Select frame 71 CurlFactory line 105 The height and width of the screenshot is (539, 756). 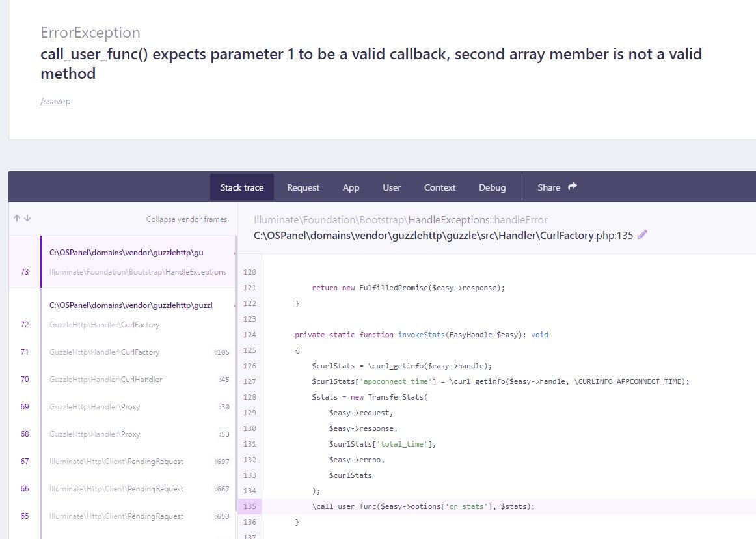click(x=137, y=352)
